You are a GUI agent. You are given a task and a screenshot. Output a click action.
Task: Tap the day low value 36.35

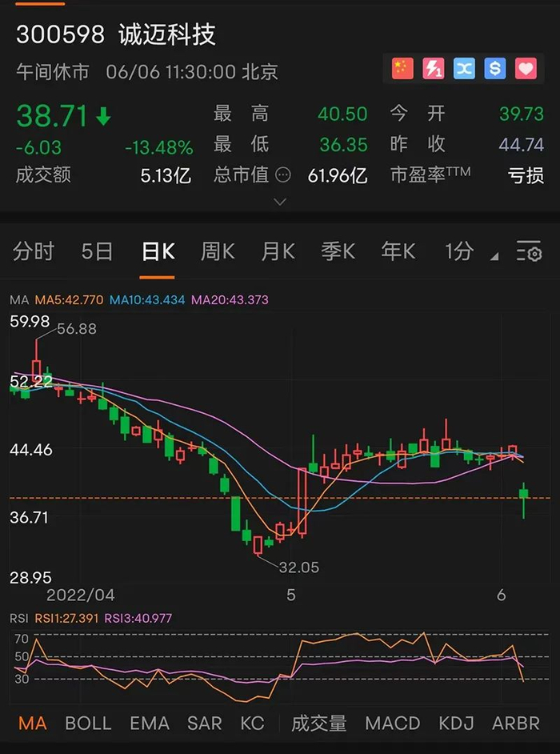(x=344, y=145)
